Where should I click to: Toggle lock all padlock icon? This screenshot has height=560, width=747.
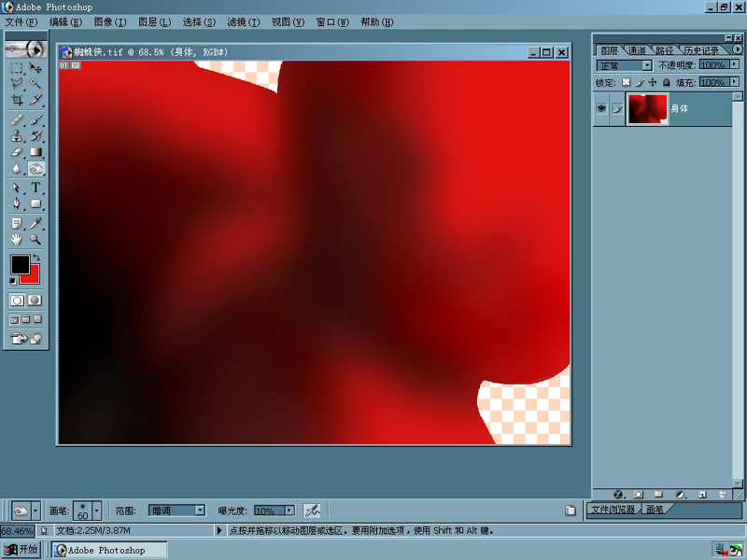click(x=667, y=82)
